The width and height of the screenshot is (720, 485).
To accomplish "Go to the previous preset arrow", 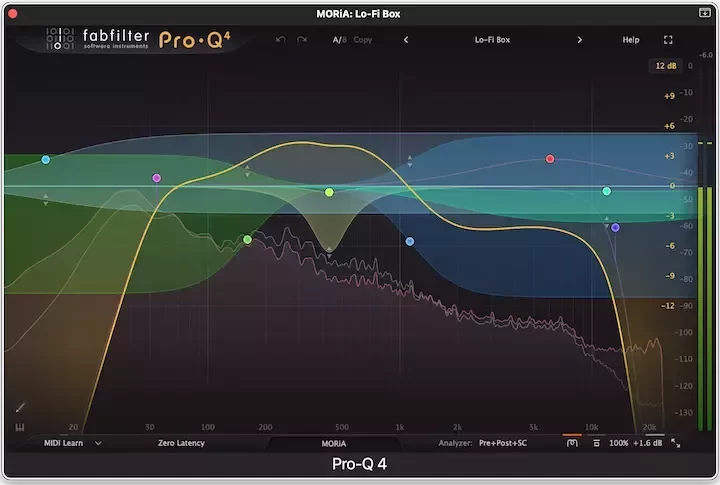I will pos(406,40).
